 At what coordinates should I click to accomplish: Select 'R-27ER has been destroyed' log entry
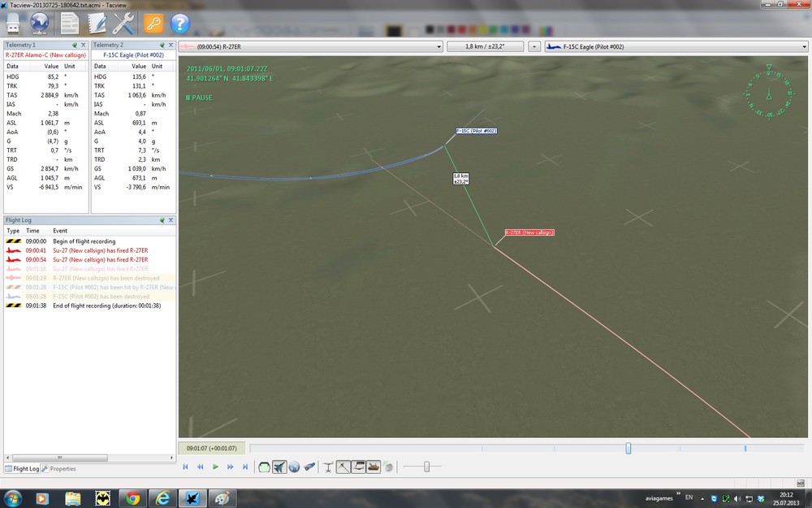(89, 278)
